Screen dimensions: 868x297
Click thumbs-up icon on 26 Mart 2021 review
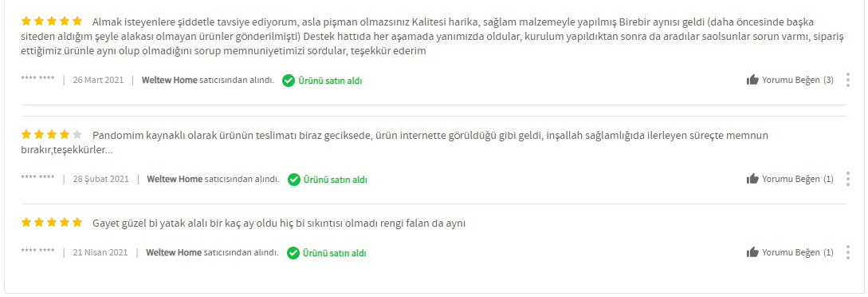(752, 81)
